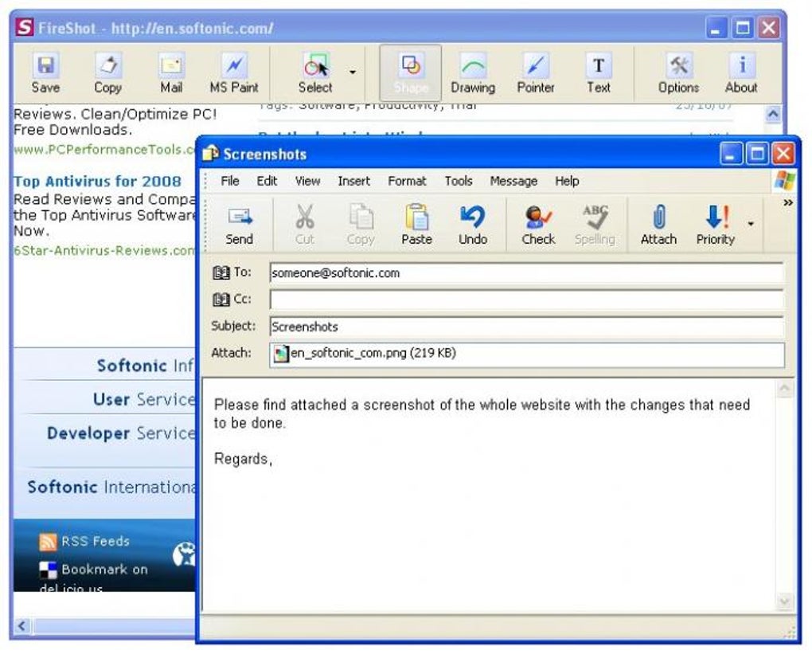This screenshot has width=812, height=658.
Task: Expand the Select tool dropdown arrow
Action: point(353,72)
